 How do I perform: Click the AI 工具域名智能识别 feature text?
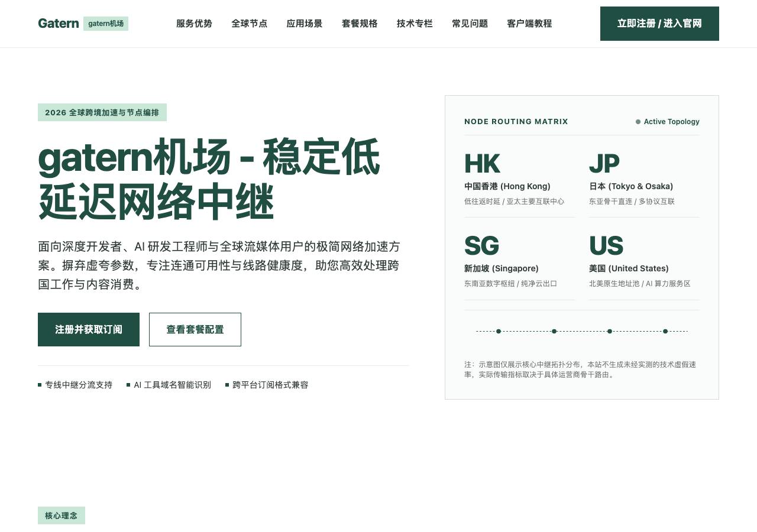172,385
